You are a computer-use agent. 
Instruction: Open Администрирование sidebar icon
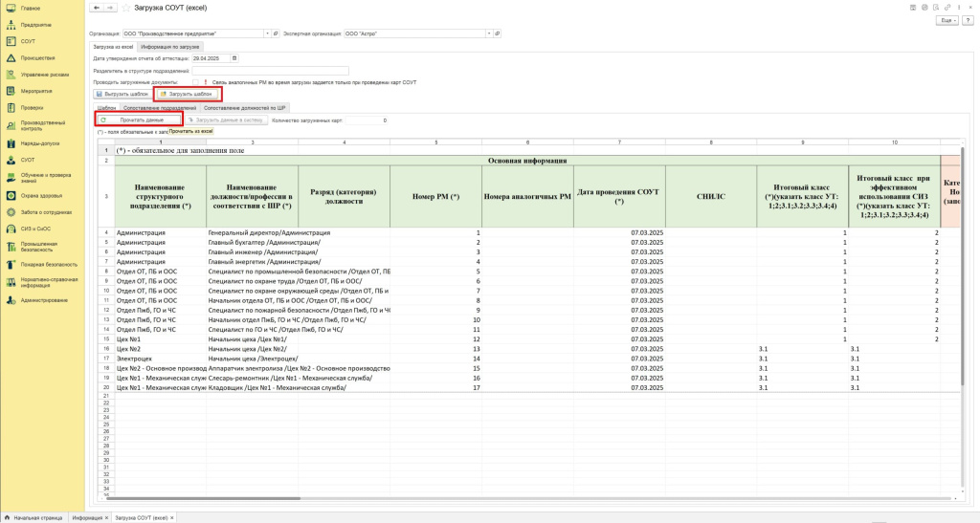(x=11, y=300)
